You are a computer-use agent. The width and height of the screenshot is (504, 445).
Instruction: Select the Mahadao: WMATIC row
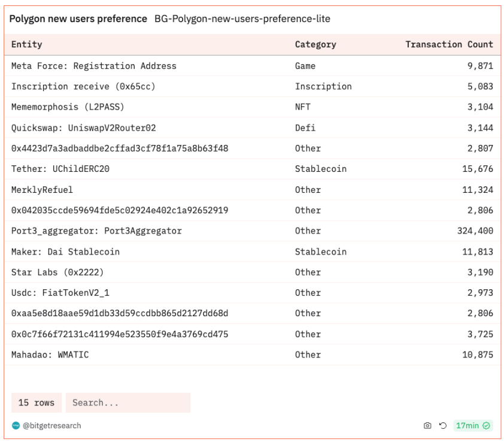(50, 355)
